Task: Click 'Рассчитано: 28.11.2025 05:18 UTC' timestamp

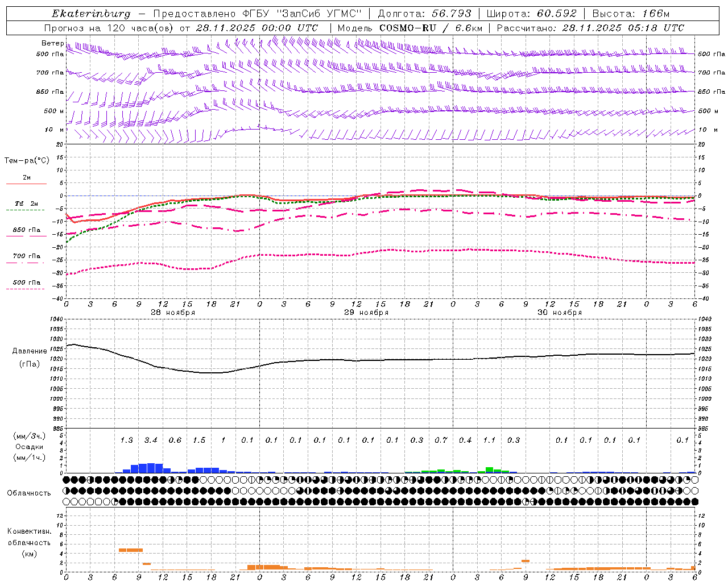Action: click(x=590, y=28)
